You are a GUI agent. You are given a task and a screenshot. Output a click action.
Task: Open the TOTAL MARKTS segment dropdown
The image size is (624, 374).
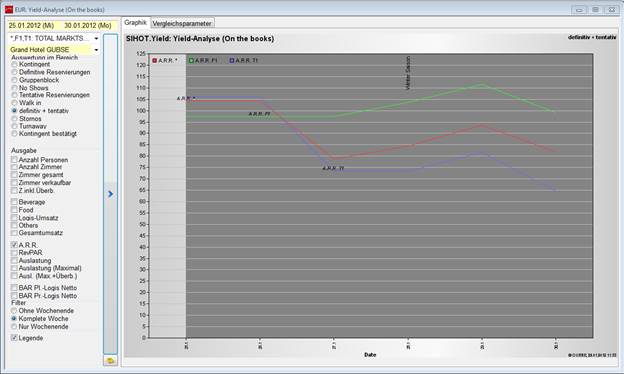point(54,38)
